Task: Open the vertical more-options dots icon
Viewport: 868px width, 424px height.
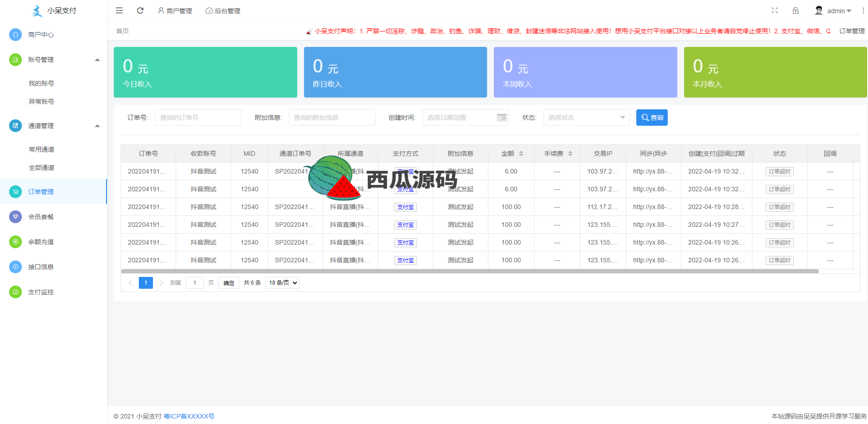Action: 863,10
